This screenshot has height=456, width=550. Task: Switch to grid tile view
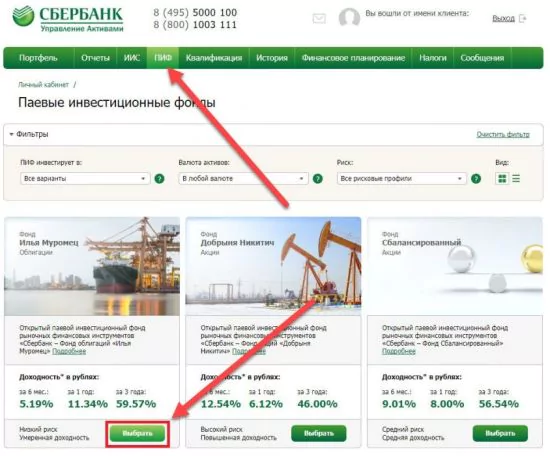coord(502,179)
